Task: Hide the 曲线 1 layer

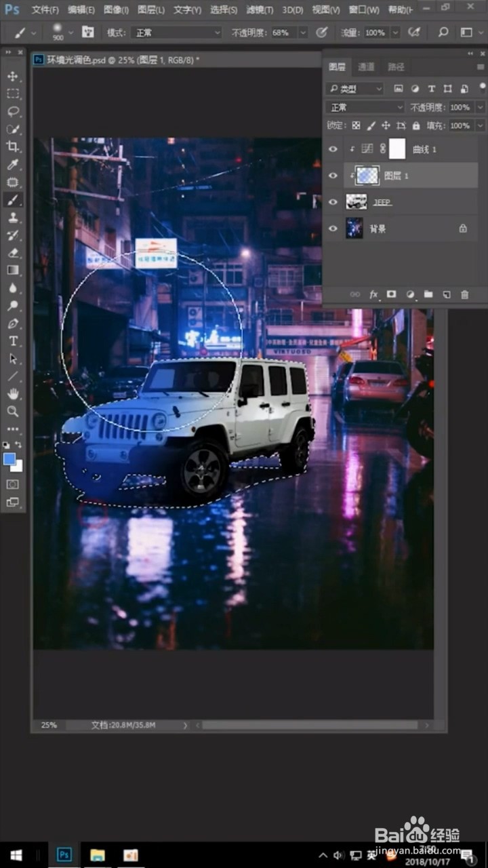Action: click(333, 149)
